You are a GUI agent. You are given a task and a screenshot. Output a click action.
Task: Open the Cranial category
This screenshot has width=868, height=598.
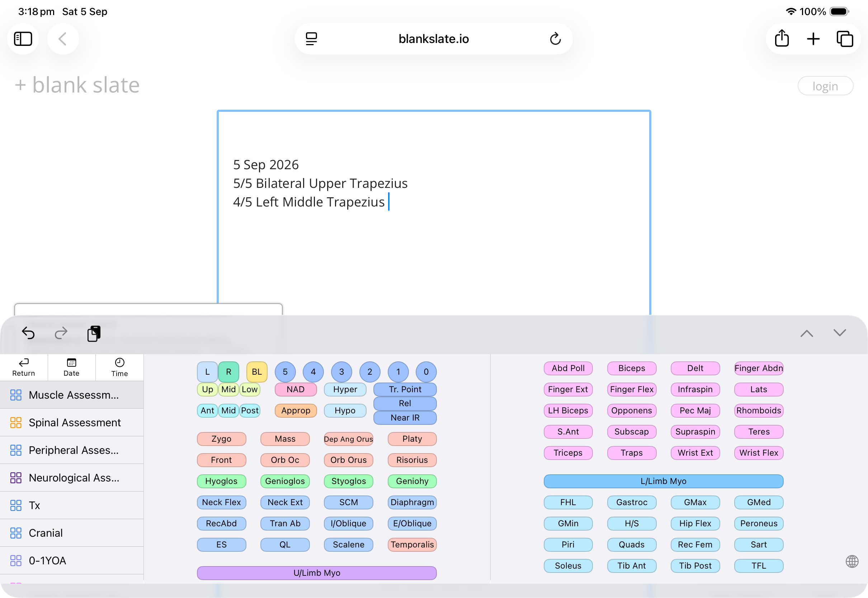(72, 533)
